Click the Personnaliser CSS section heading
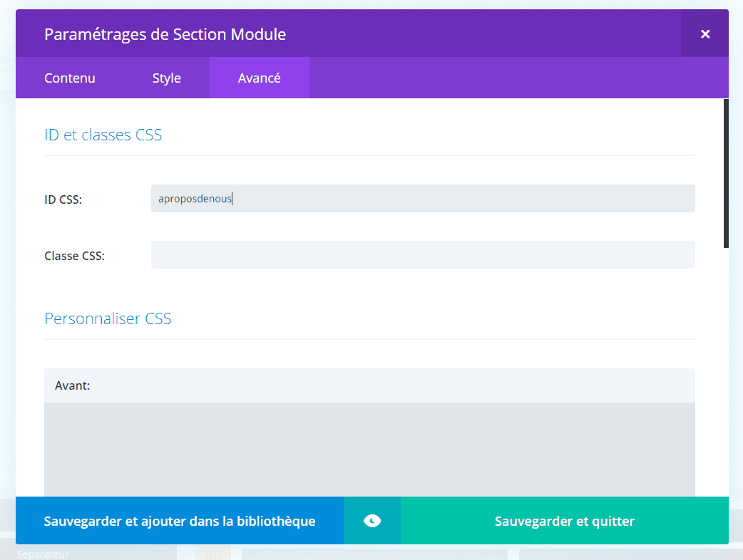 108,318
